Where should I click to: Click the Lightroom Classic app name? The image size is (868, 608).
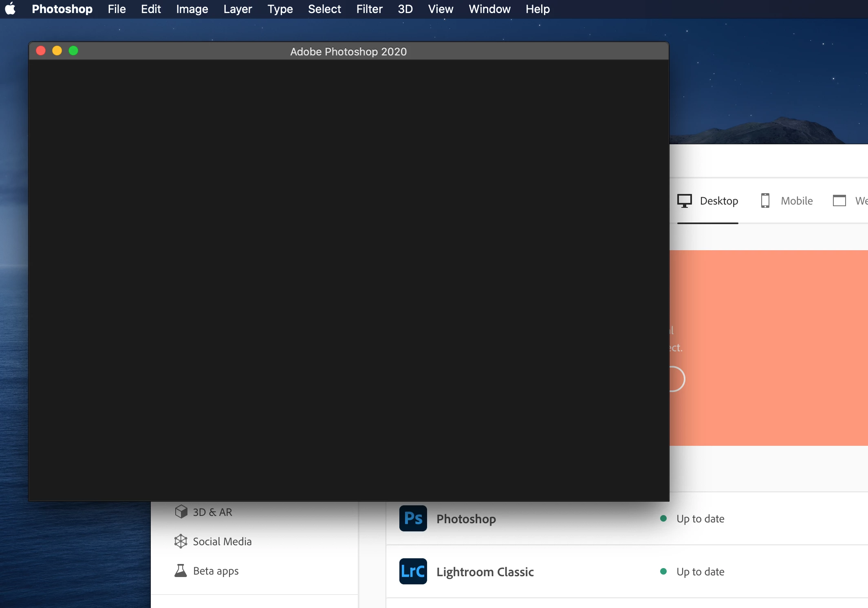pos(485,572)
